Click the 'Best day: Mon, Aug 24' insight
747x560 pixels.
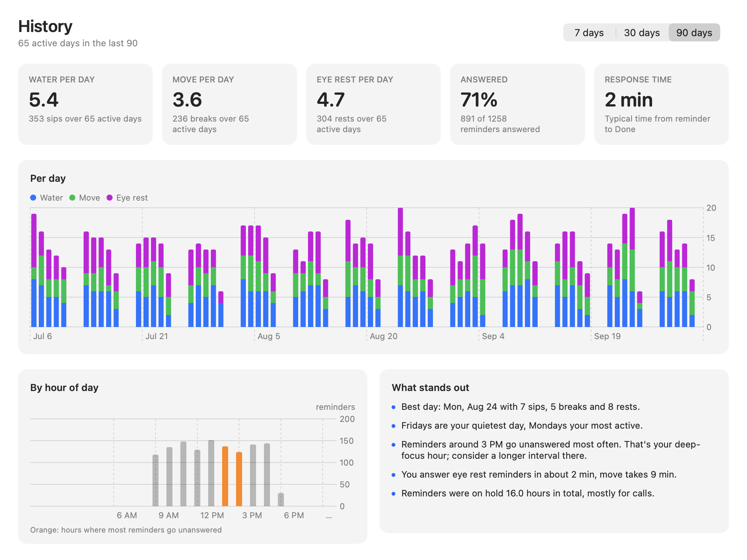pyautogui.click(x=521, y=407)
